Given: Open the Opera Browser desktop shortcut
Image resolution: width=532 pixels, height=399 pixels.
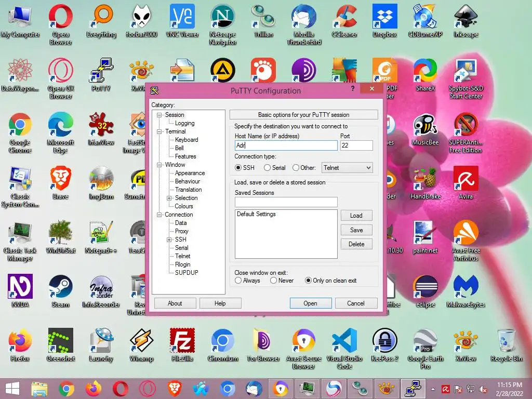Looking at the screenshot, I should 60,24.
